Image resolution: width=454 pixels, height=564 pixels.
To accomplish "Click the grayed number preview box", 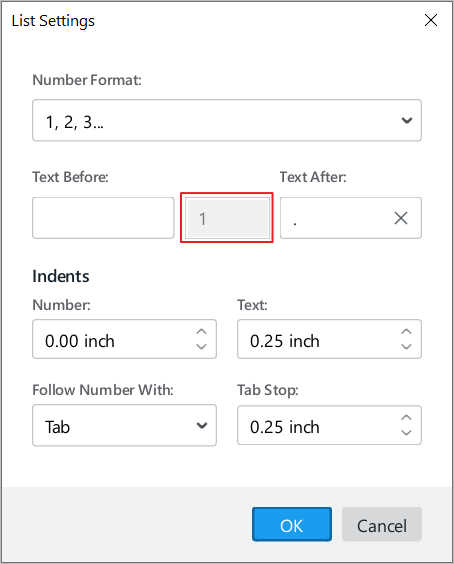I will click(227, 218).
